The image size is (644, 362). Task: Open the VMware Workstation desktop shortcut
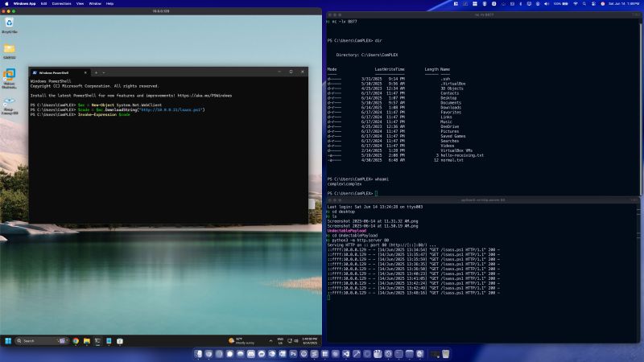click(10, 76)
